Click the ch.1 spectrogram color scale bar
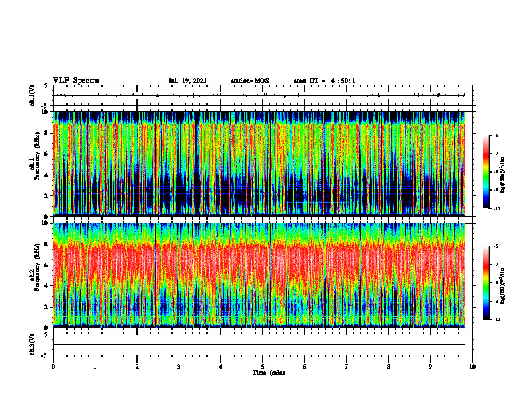This screenshot has width=532, height=411. 486,172
